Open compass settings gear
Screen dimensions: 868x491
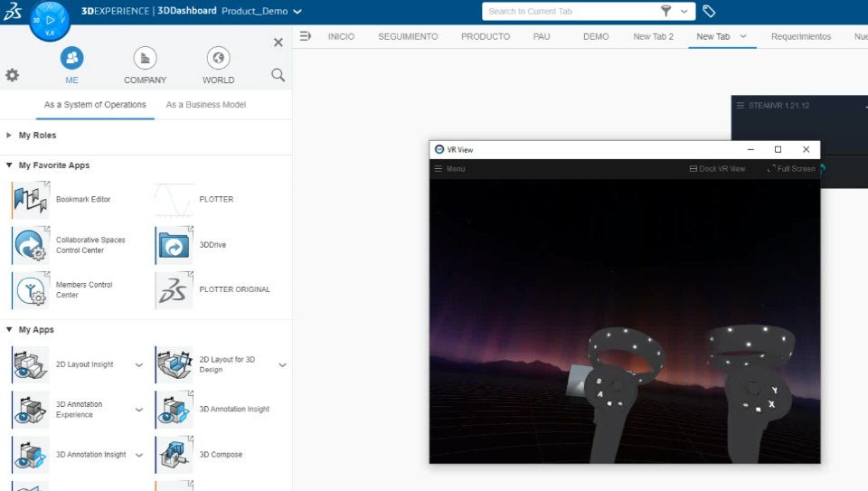[12, 75]
